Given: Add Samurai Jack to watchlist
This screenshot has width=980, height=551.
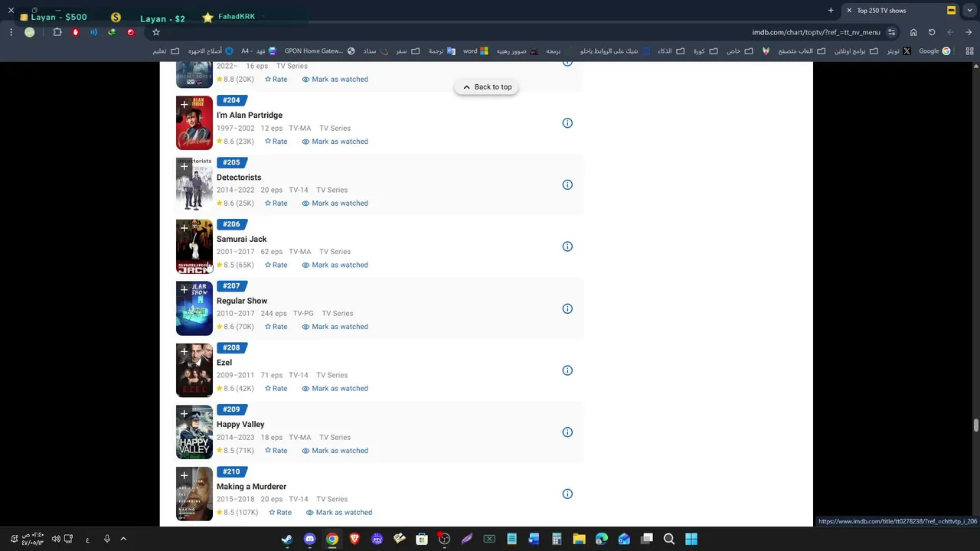Looking at the screenshot, I should (184, 228).
